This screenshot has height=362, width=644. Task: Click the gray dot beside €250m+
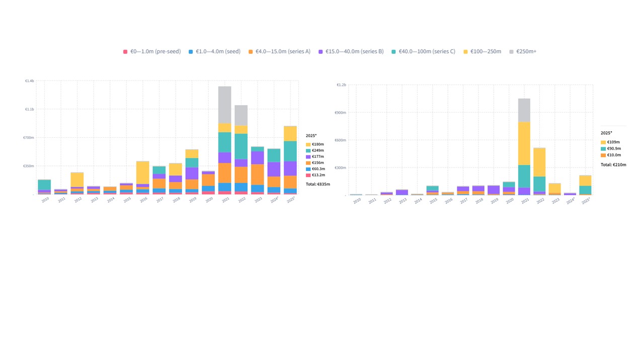[512, 52]
